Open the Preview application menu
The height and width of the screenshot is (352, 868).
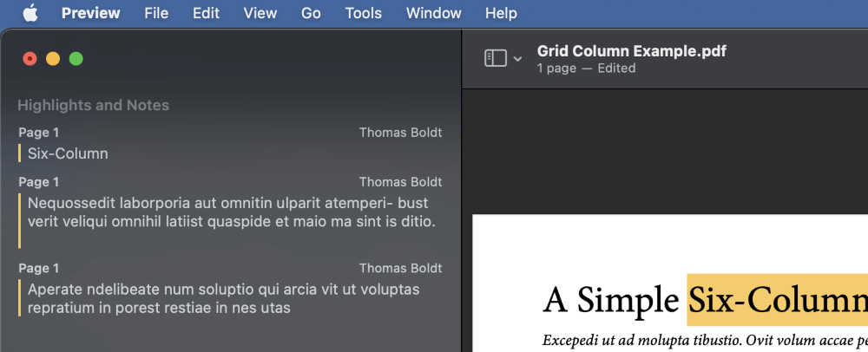(x=91, y=13)
